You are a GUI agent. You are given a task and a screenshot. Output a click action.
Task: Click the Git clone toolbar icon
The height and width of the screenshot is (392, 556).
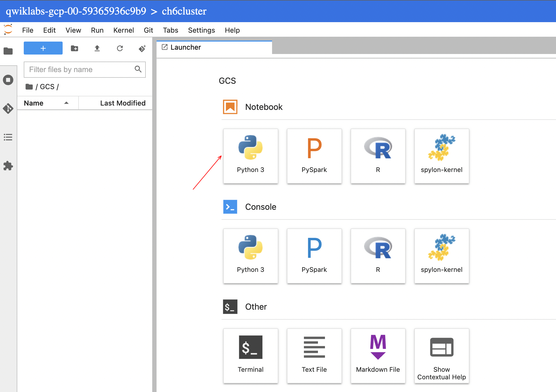click(142, 48)
